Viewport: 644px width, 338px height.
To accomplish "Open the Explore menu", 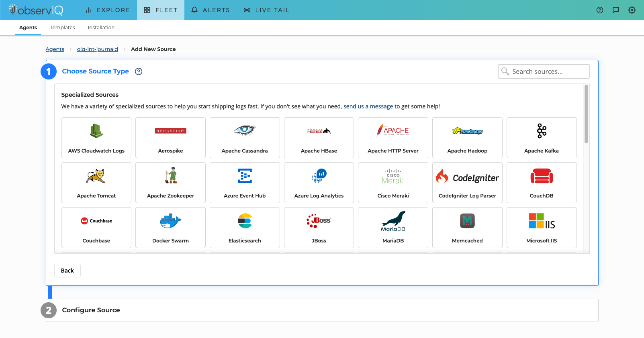I will pyautogui.click(x=108, y=10).
